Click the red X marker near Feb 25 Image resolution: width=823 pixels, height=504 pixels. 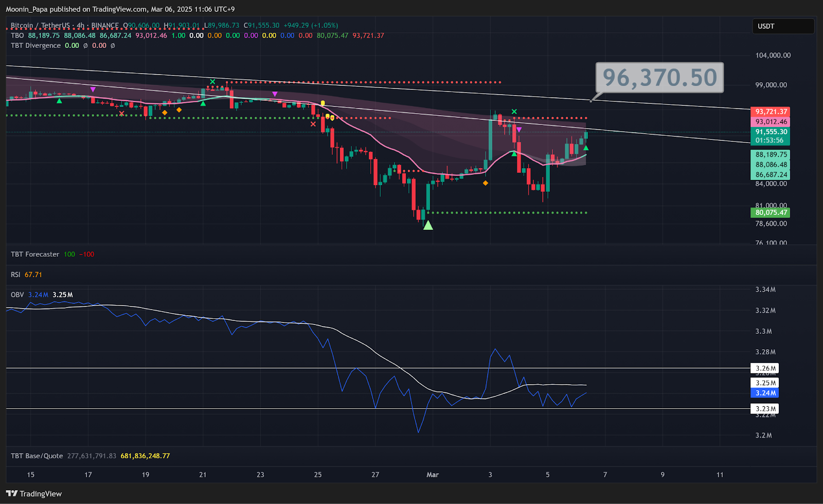coord(313,124)
